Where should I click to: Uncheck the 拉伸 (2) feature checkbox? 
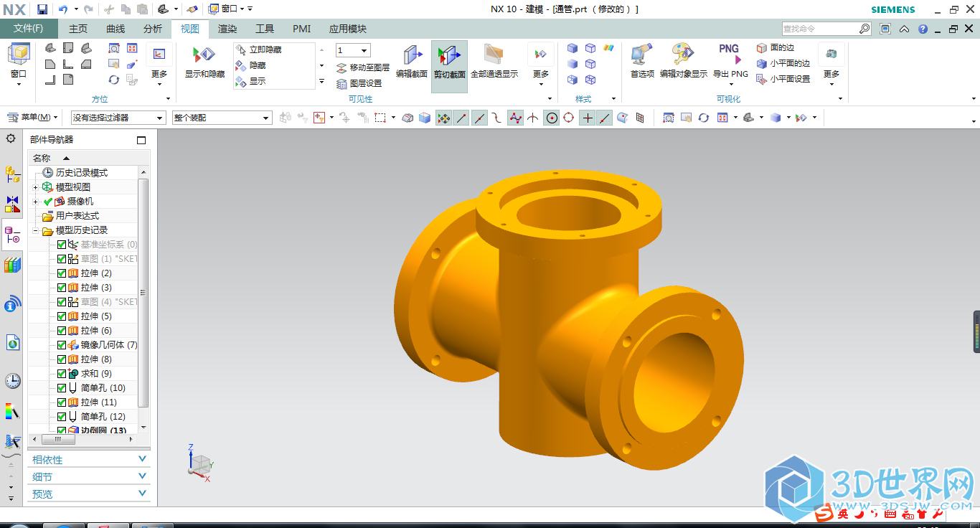point(61,273)
